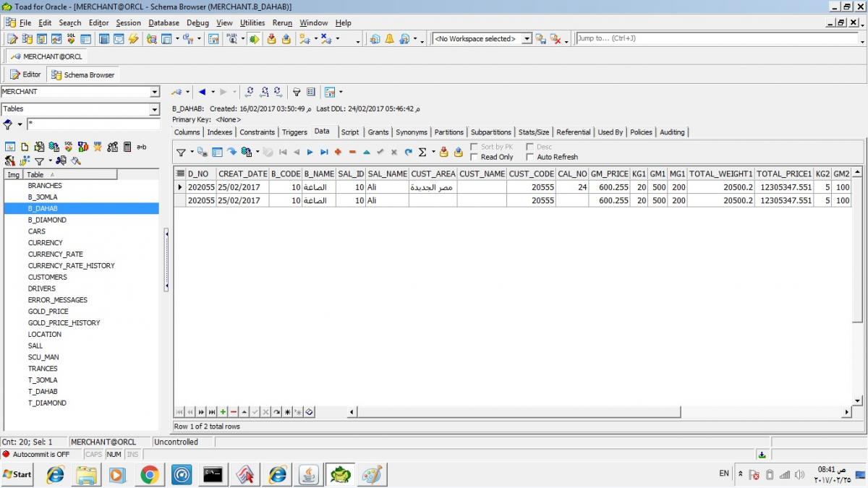
Task: Toggle the Auto Refresh checkbox
Action: pos(530,157)
